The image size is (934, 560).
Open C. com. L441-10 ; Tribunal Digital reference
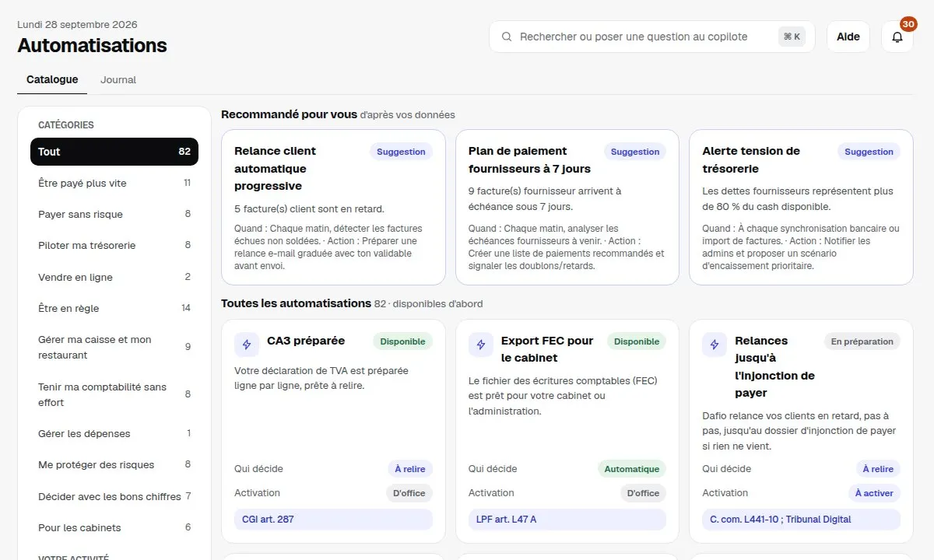tap(802, 520)
